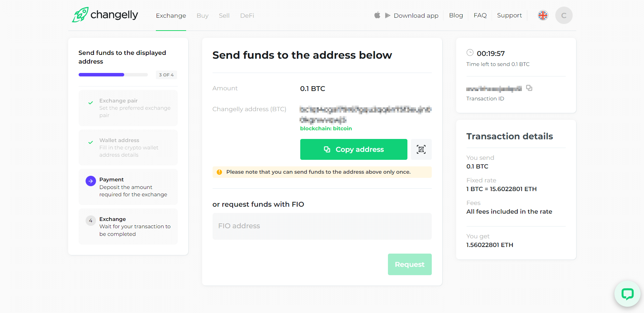Click the Apple app store icon
This screenshot has width=644, height=313.
377,15
